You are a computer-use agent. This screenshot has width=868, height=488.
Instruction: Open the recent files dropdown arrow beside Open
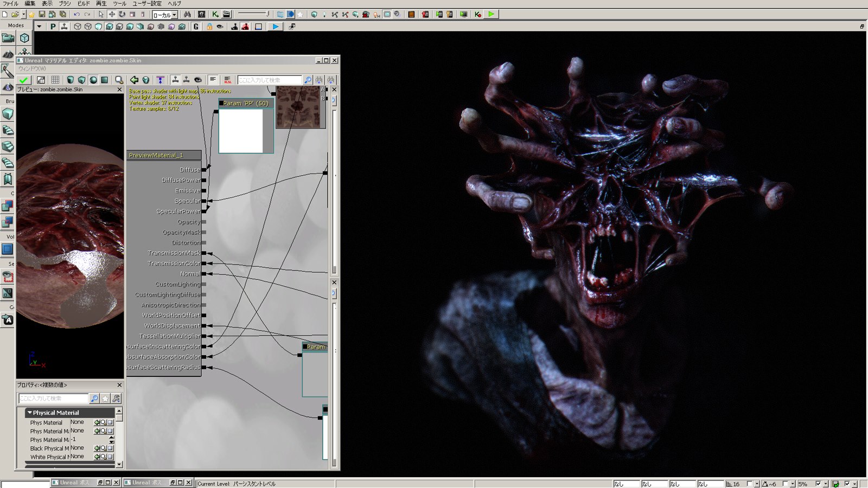(23, 15)
